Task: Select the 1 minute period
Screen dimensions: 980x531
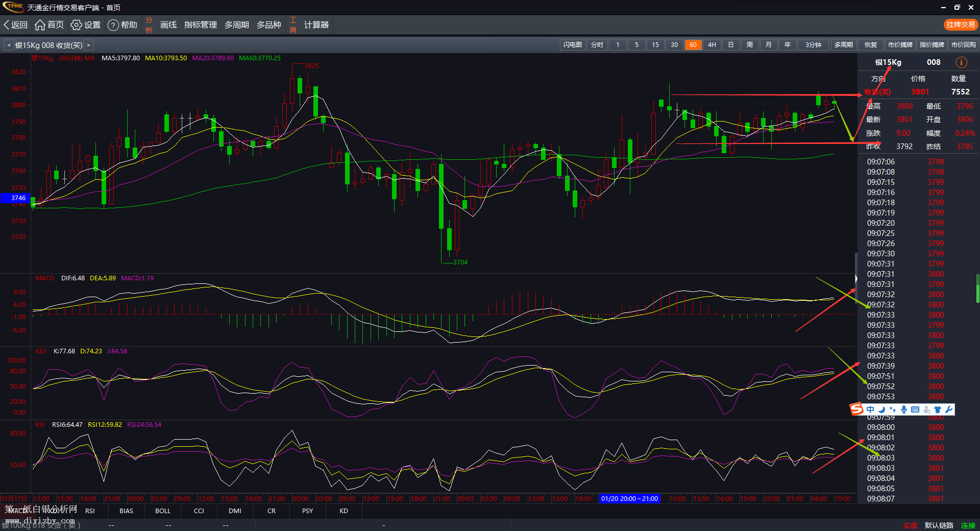Action: 618,45
